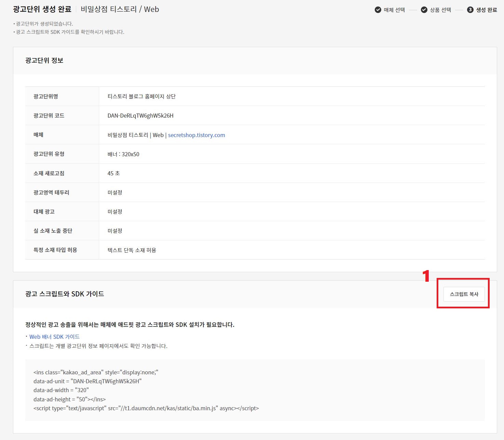Click the 광고단위명 row label
Viewport: 504px width, 440px height.
pyautogui.click(x=46, y=96)
